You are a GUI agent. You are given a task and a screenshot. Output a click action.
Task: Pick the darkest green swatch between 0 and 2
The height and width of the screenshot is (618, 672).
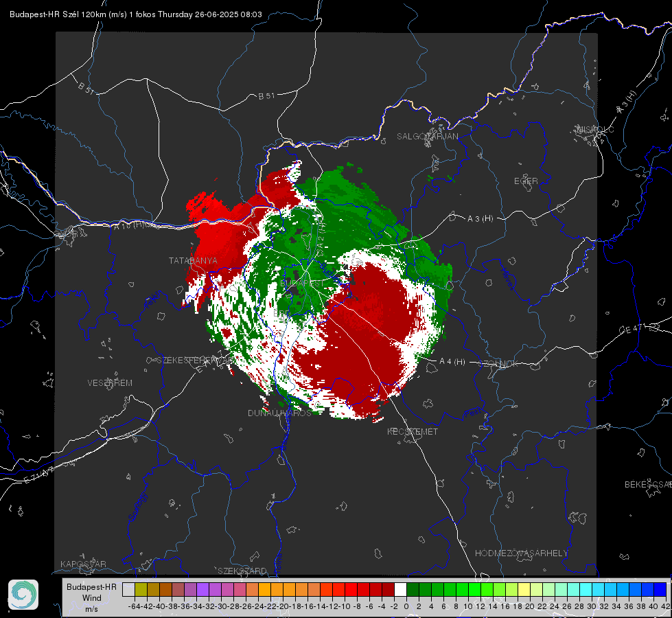(x=413, y=589)
